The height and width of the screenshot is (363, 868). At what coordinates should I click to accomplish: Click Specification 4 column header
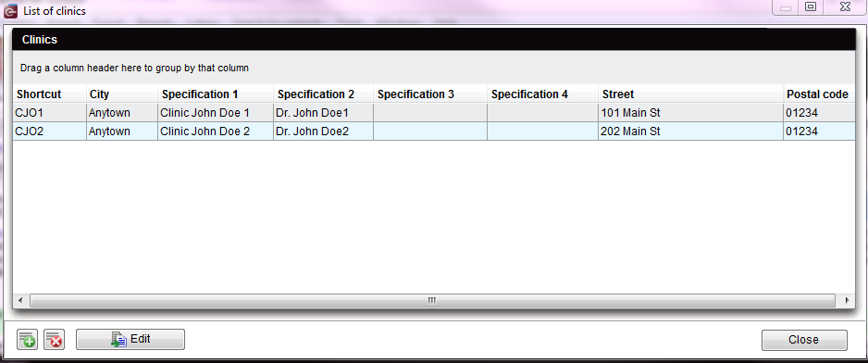(542, 94)
